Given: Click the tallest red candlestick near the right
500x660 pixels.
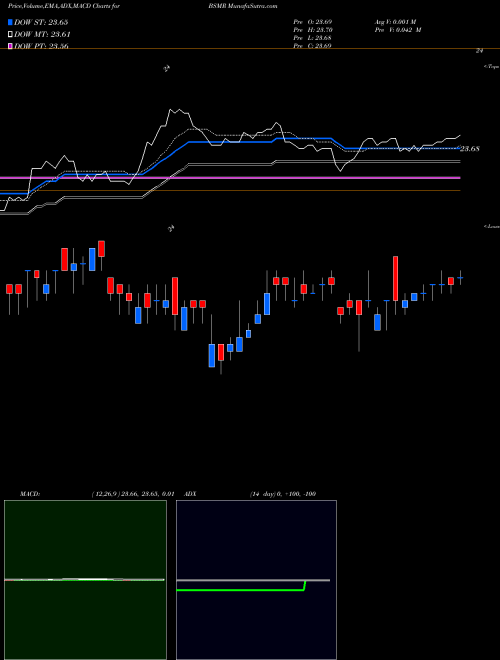Looking at the screenshot, I should point(396,278).
